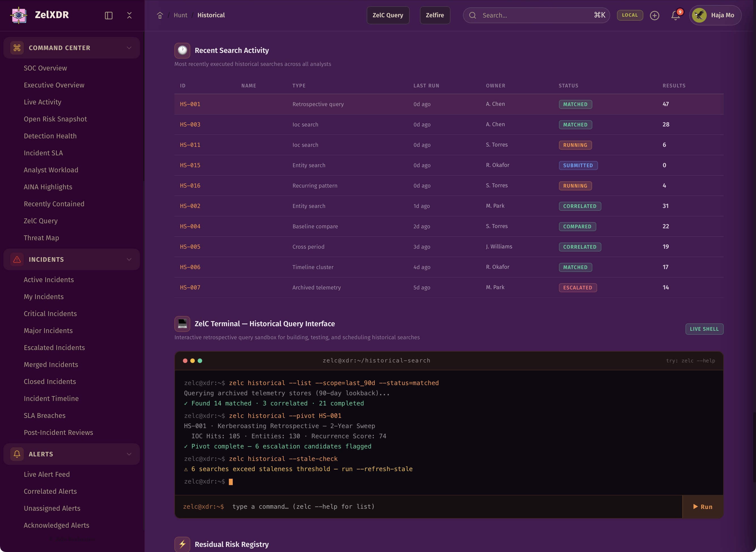
Task: Click the ZelXDR eye logo icon
Action: [19, 15]
